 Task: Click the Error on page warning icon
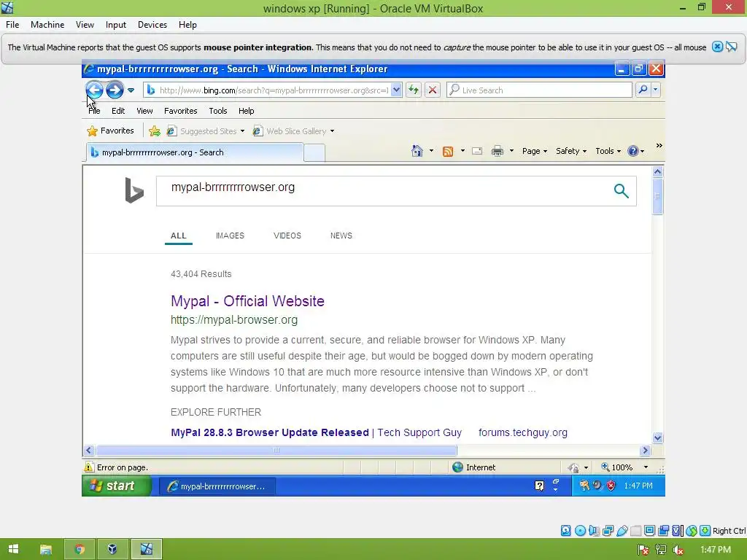coord(89,467)
